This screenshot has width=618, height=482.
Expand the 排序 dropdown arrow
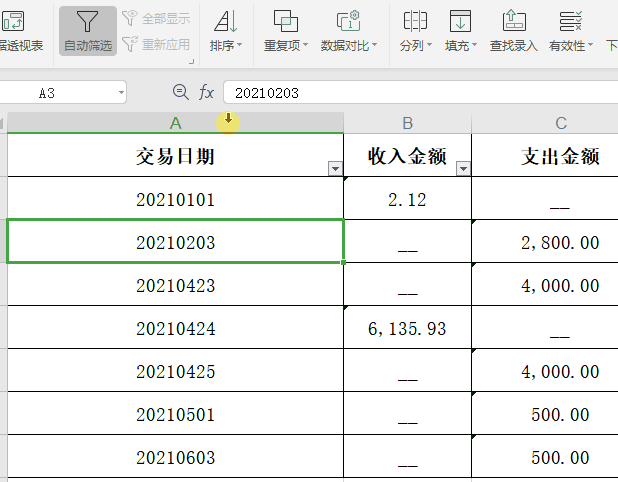coord(239,45)
